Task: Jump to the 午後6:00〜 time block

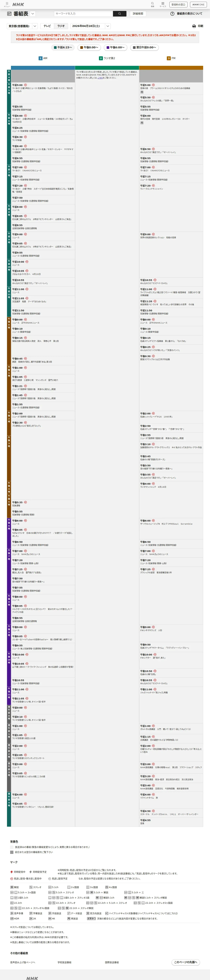Action: (115, 48)
